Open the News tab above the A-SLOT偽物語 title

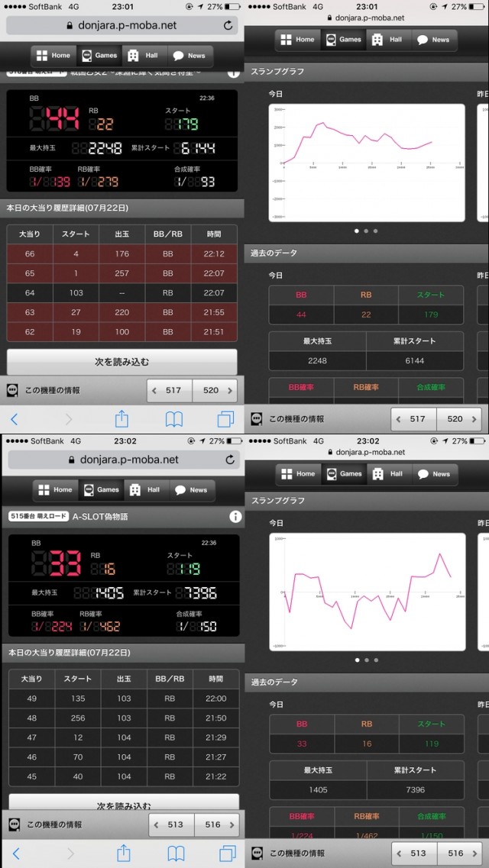point(189,490)
